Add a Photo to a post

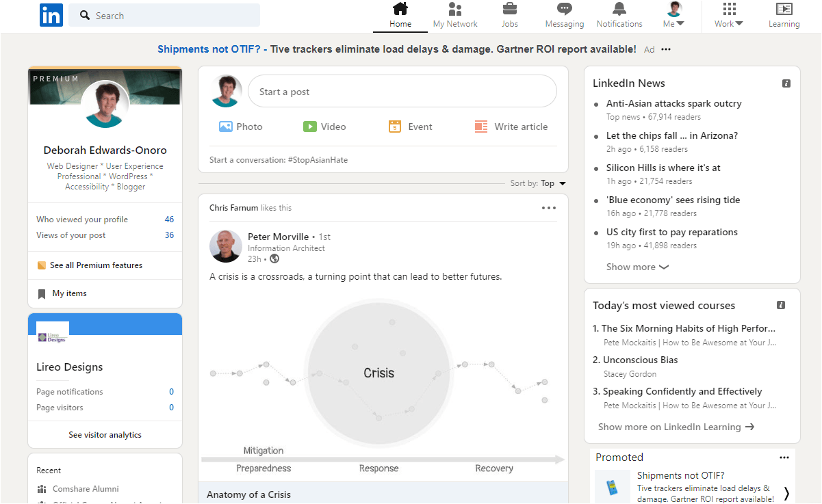[x=240, y=127]
